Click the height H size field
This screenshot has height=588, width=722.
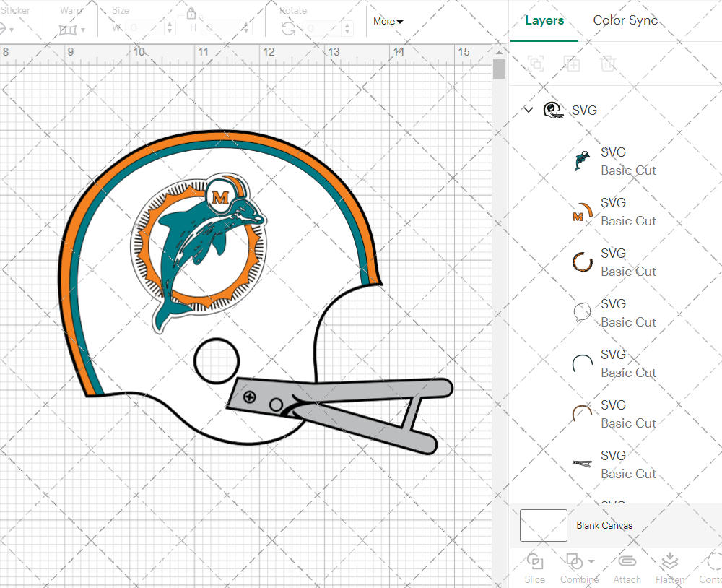(x=220, y=28)
